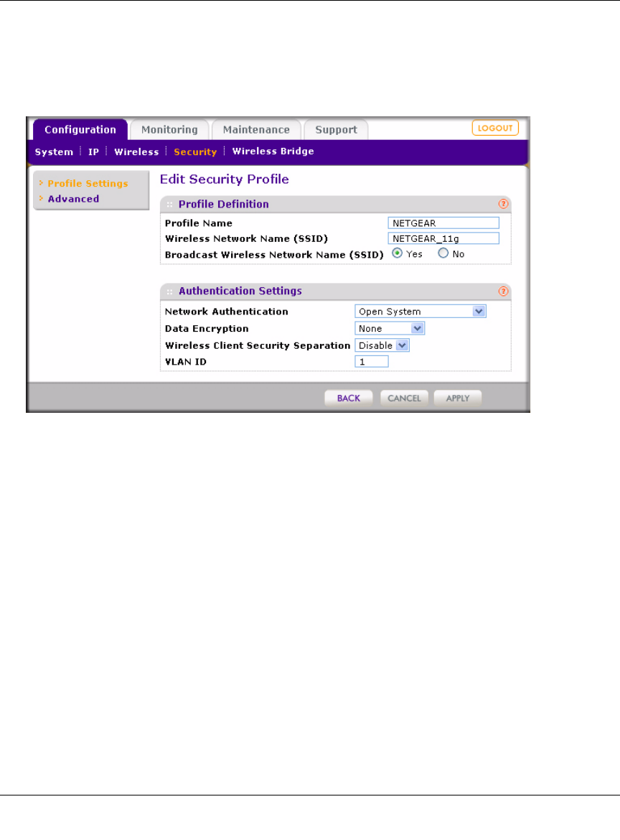Open Profile Settings in sidebar
The image size is (620, 840).
(x=88, y=184)
